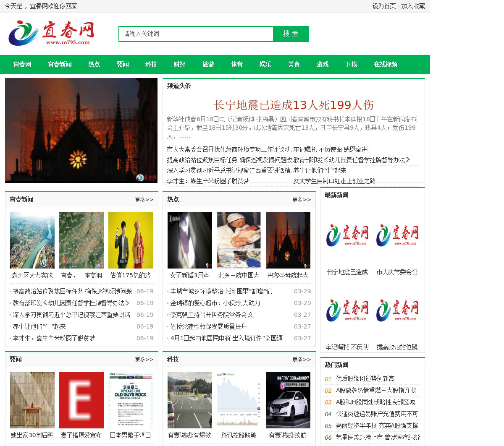
Task: Click the red E logo thumbnail
Action: click(x=81, y=400)
